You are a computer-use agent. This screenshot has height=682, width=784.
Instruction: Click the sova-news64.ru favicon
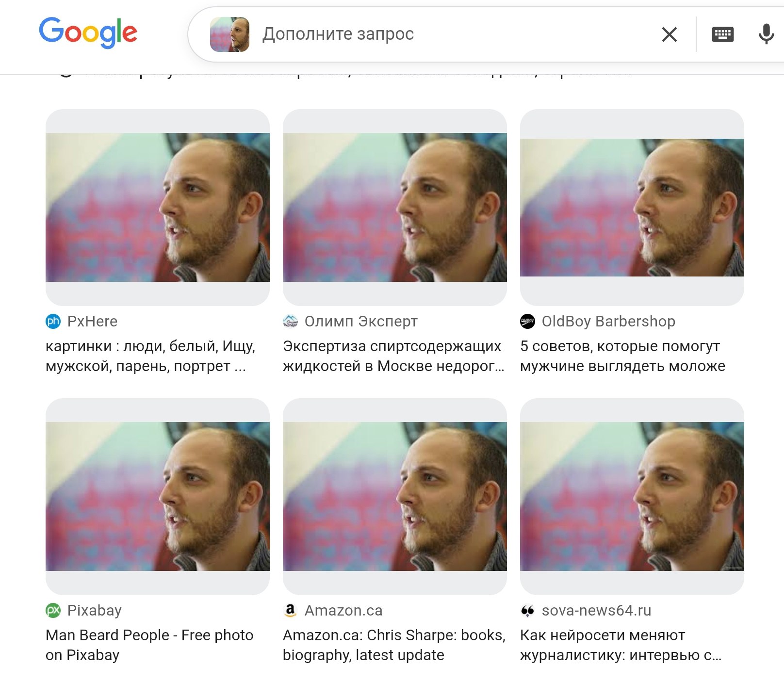527,610
